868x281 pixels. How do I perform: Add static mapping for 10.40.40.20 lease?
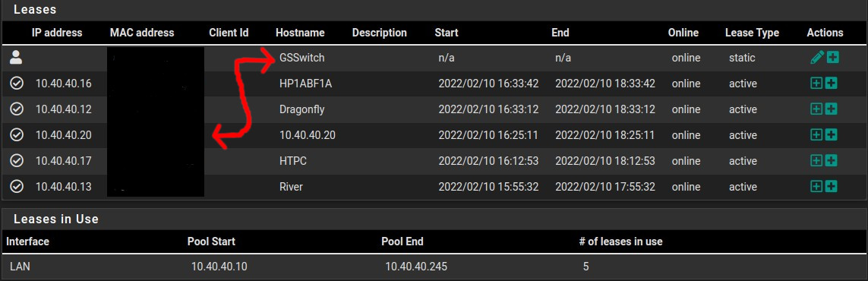pyautogui.click(x=816, y=134)
